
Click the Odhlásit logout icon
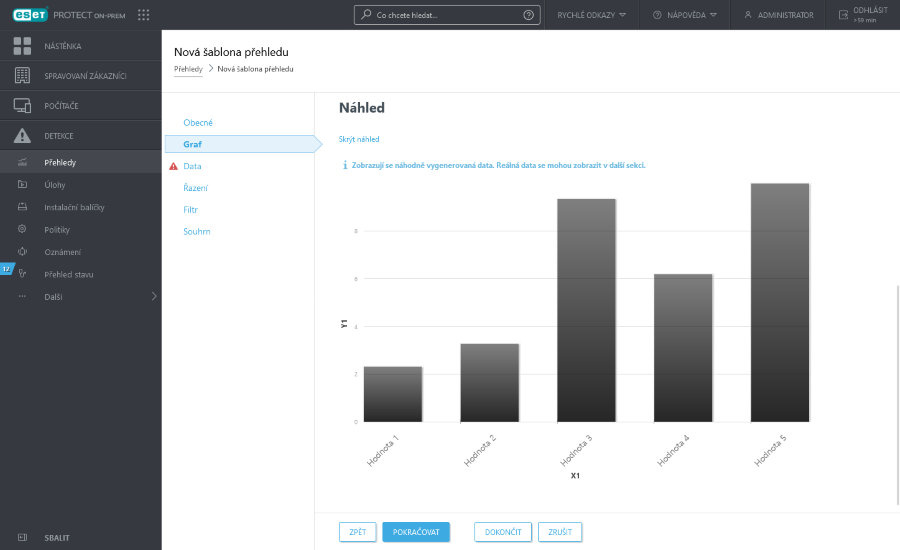coord(843,15)
